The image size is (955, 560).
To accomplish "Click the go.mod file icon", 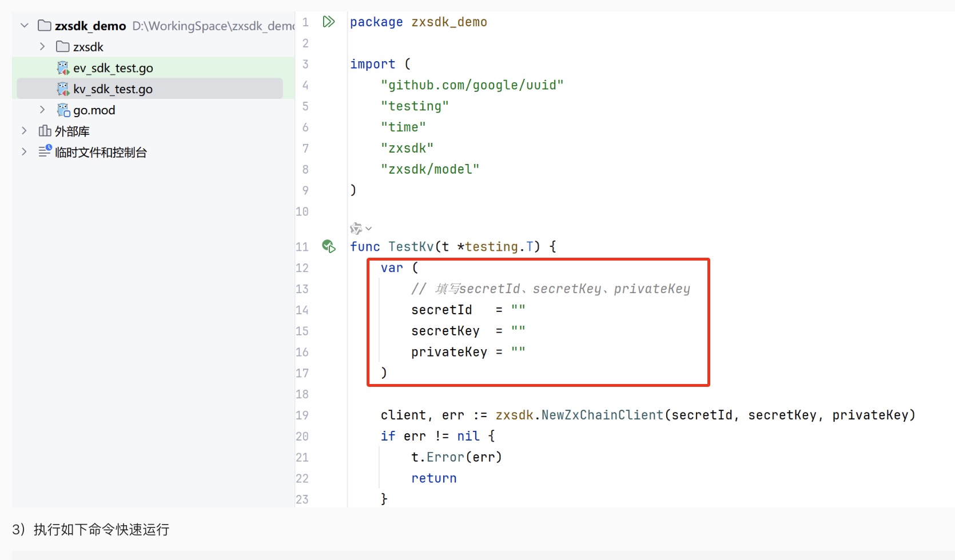I will [x=63, y=110].
